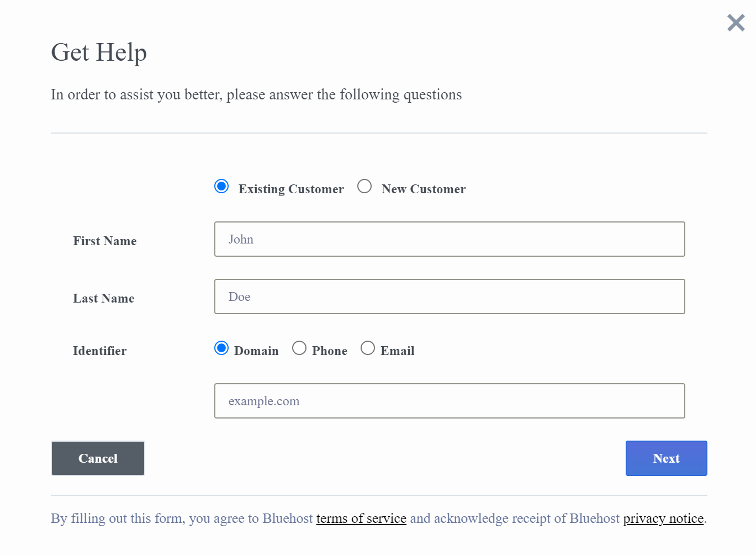Click the "Phone" label text
756x556 pixels.
coord(330,351)
